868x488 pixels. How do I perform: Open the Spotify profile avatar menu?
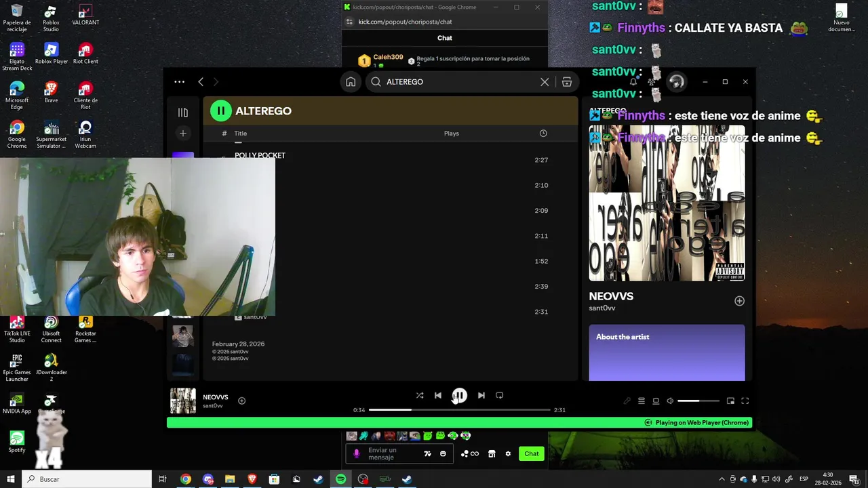pos(676,82)
